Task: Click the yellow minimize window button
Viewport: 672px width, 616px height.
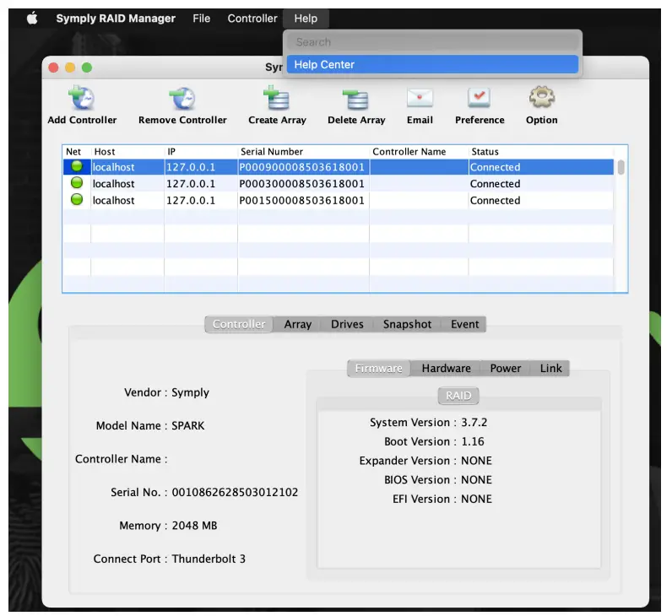Action: coord(70,68)
